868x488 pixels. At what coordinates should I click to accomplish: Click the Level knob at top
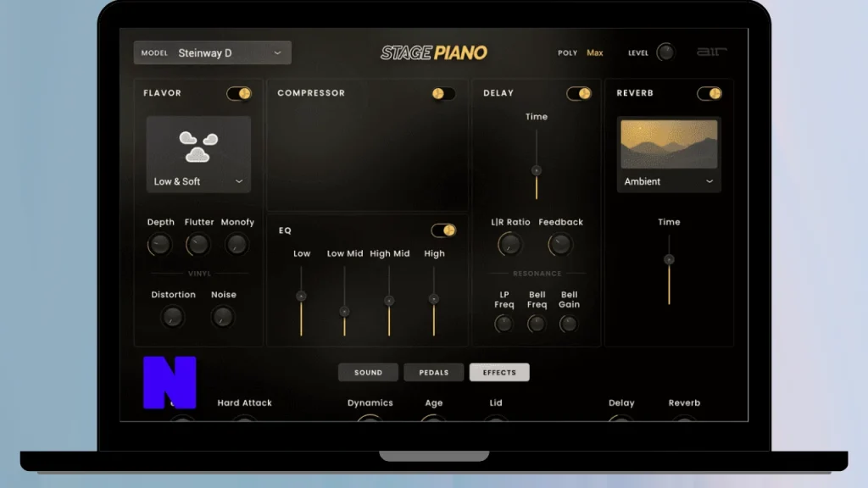coord(665,53)
